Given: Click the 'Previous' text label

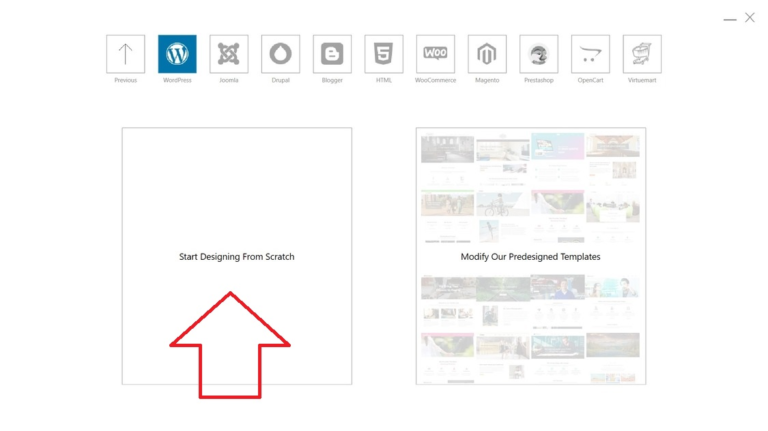Looking at the screenshot, I should tap(125, 80).
